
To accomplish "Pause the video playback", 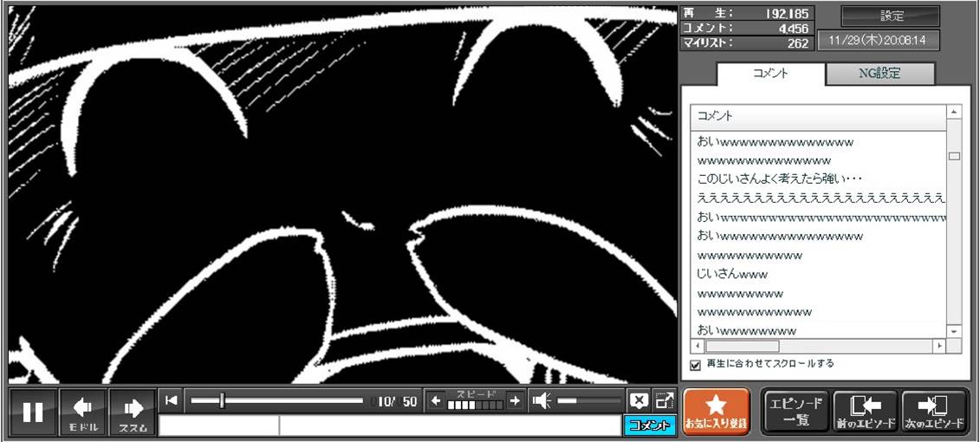I will click(x=33, y=413).
